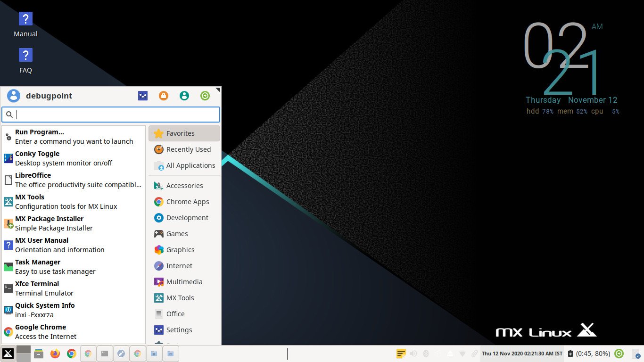Viewport: 644px width, 362px height.
Task: Open the Wi-Fi network tray icon
Action: pyautogui.click(x=462, y=354)
